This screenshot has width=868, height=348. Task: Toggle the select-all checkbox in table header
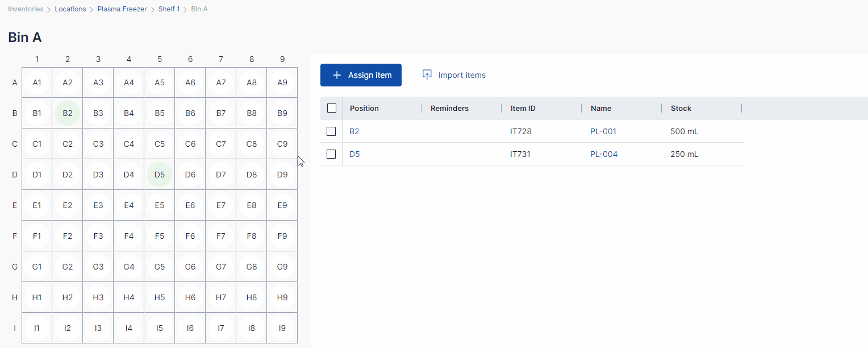point(332,109)
